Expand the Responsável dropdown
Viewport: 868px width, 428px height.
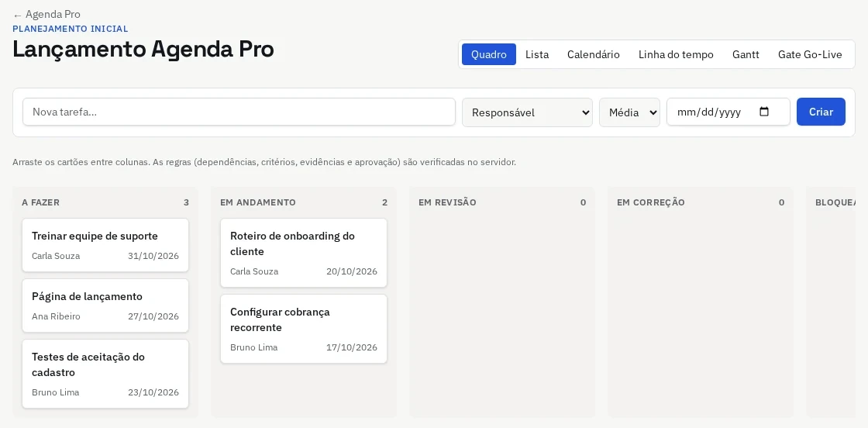click(527, 112)
